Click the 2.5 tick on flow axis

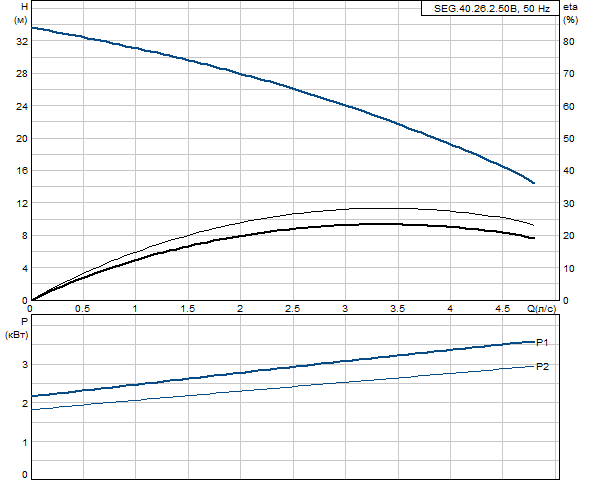click(x=292, y=309)
